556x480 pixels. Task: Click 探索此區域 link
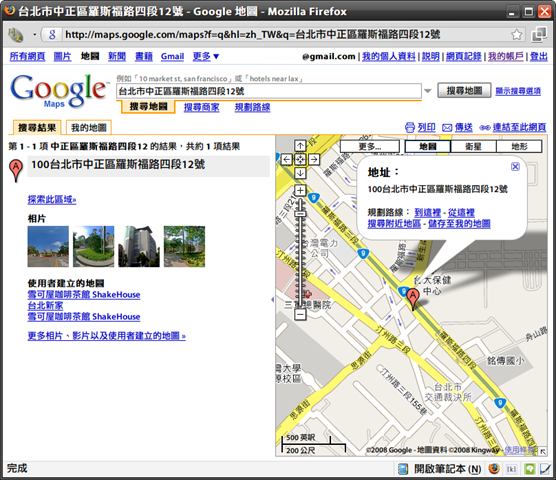coord(52,200)
